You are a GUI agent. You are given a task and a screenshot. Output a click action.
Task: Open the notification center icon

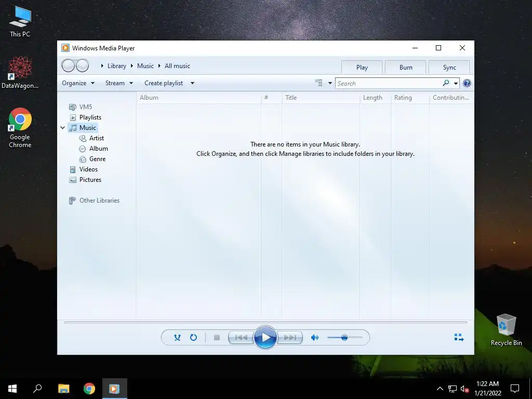point(515,389)
